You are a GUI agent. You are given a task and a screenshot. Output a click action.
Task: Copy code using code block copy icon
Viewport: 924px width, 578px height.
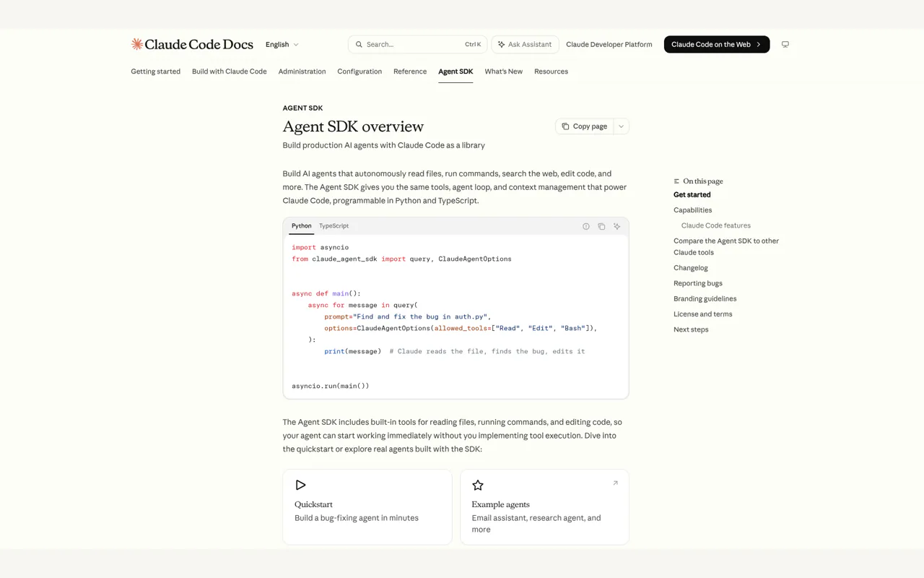click(x=601, y=226)
